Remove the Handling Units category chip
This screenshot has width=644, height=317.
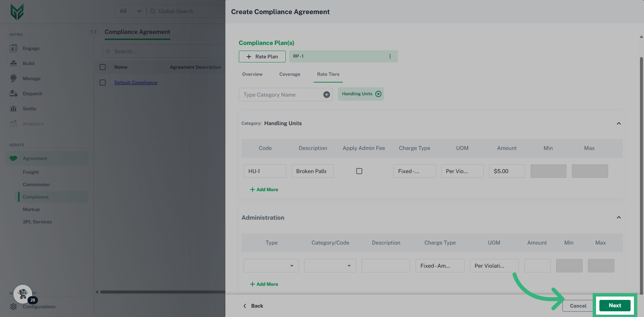pyautogui.click(x=378, y=94)
